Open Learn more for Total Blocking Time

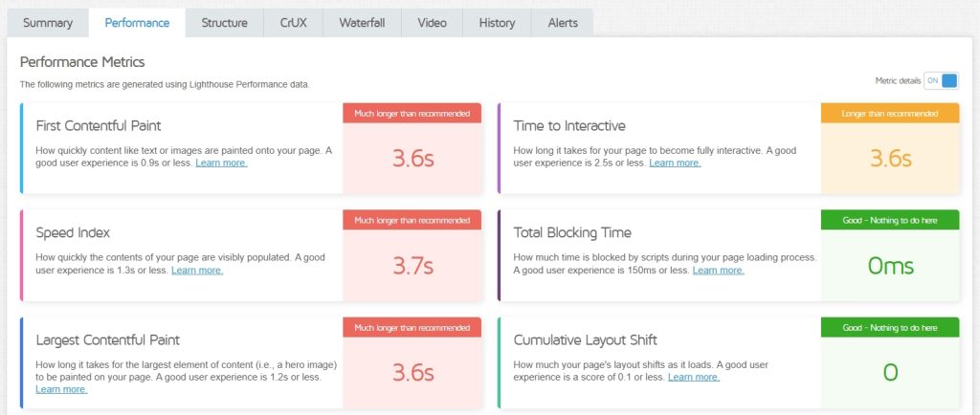click(x=718, y=271)
